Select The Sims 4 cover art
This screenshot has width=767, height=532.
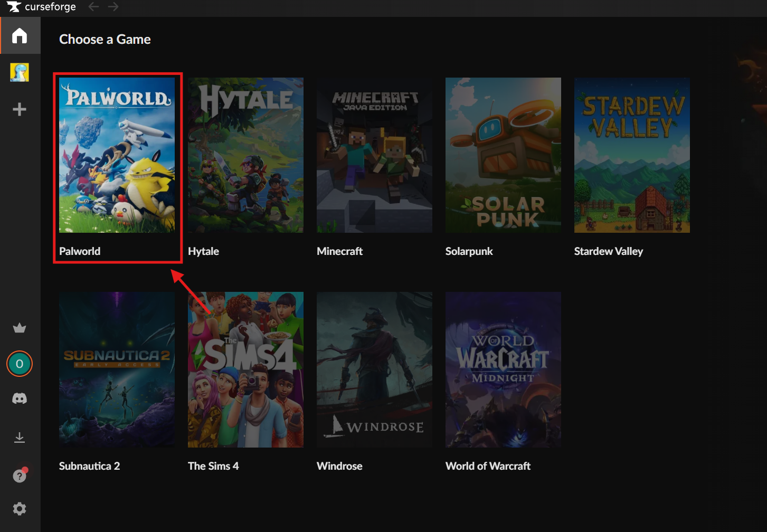pos(245,369)
